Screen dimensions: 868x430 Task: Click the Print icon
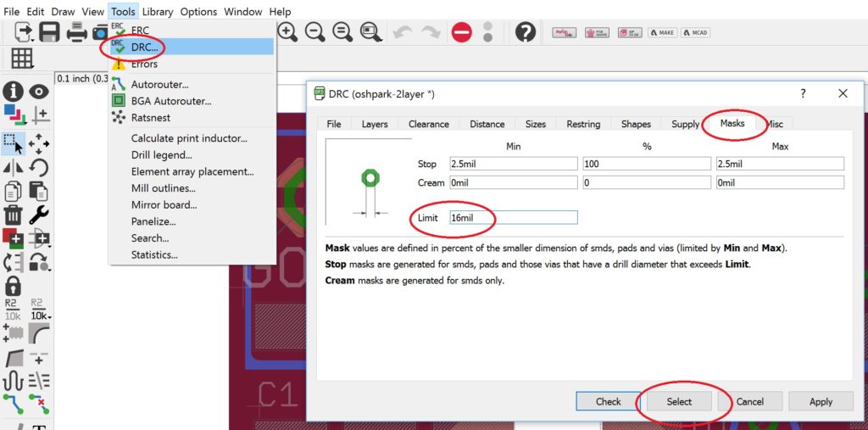[x=76, y=32]
